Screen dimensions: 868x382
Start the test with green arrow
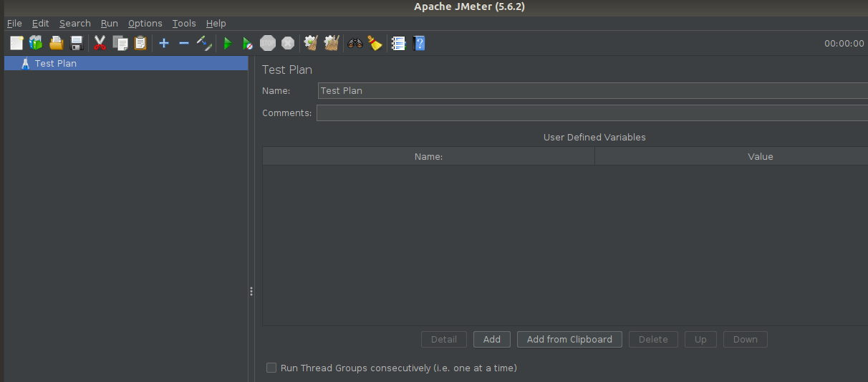click(x=228, y=44)
